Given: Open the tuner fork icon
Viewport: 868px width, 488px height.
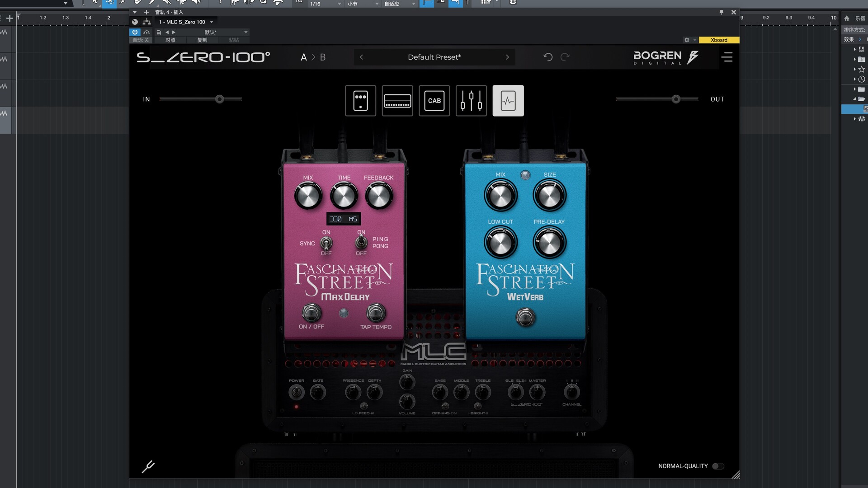Looking at the screenshot, I should click(148, 466).
